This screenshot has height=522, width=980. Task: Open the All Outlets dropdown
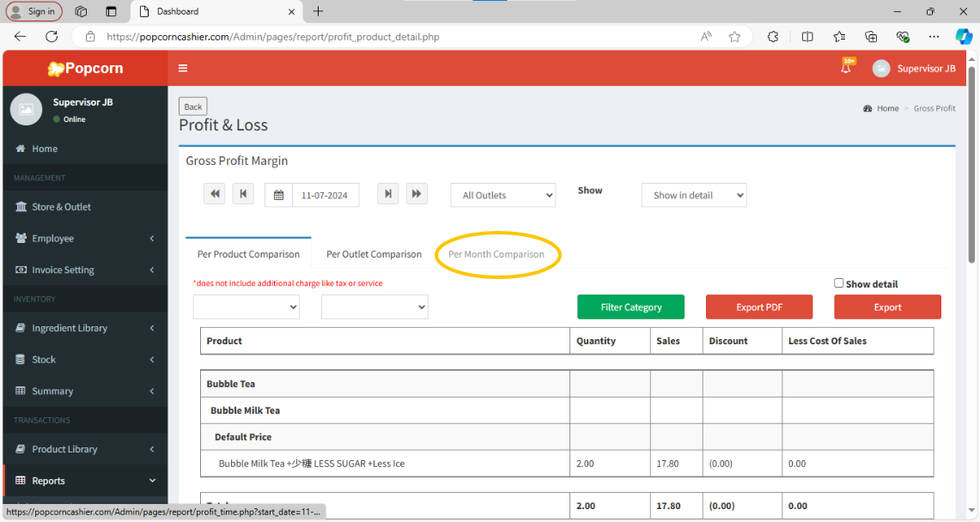(503, 195)
